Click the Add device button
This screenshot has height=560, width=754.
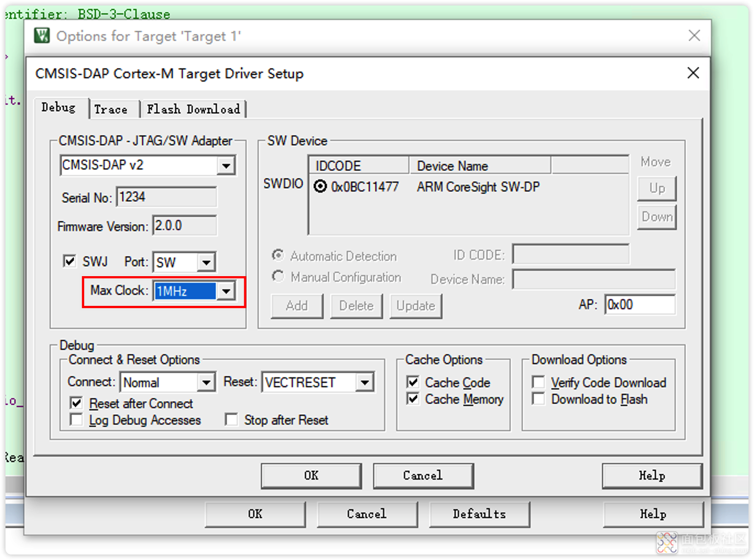[x=297, y=306]
